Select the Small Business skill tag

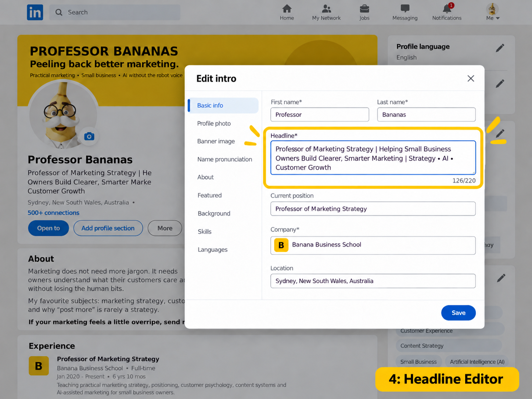(x=418, y=362)
